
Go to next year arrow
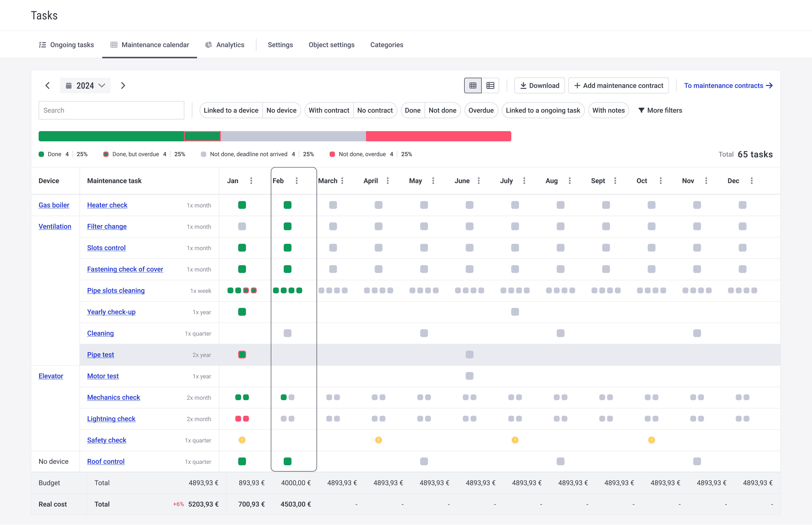[123, 85]
